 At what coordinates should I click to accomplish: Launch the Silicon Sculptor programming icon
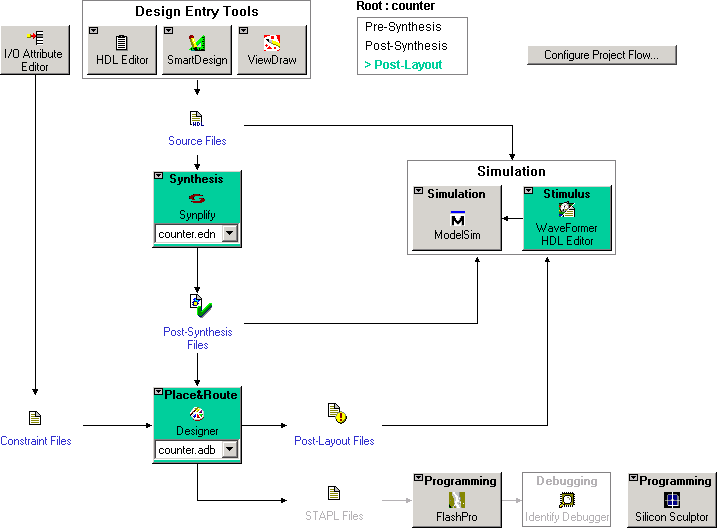pos(672,500)
